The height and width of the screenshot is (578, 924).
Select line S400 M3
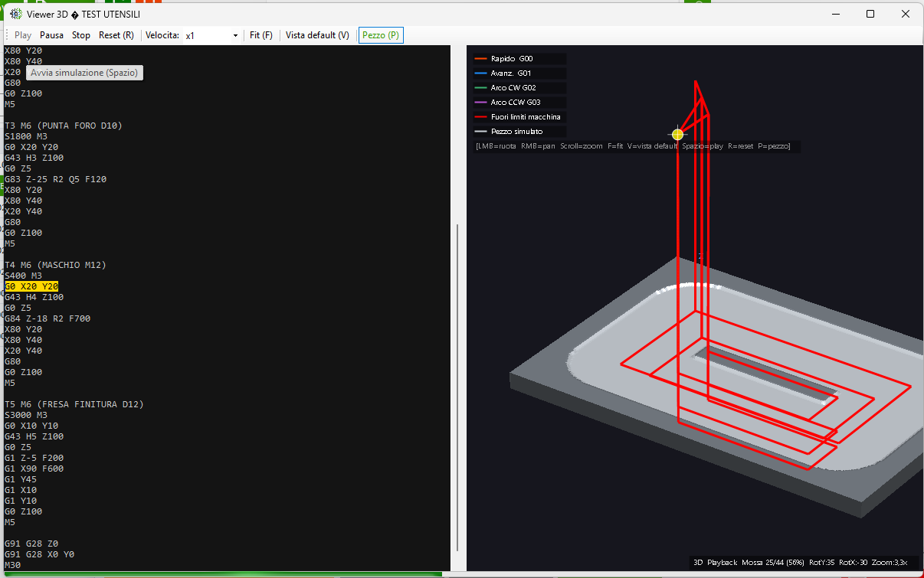pos(23,276)
